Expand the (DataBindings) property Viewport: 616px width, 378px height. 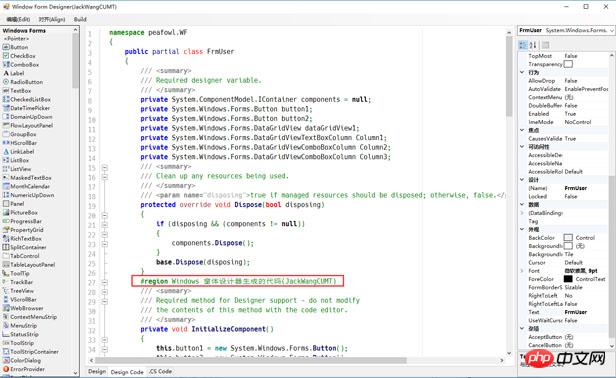coord(522,213)
